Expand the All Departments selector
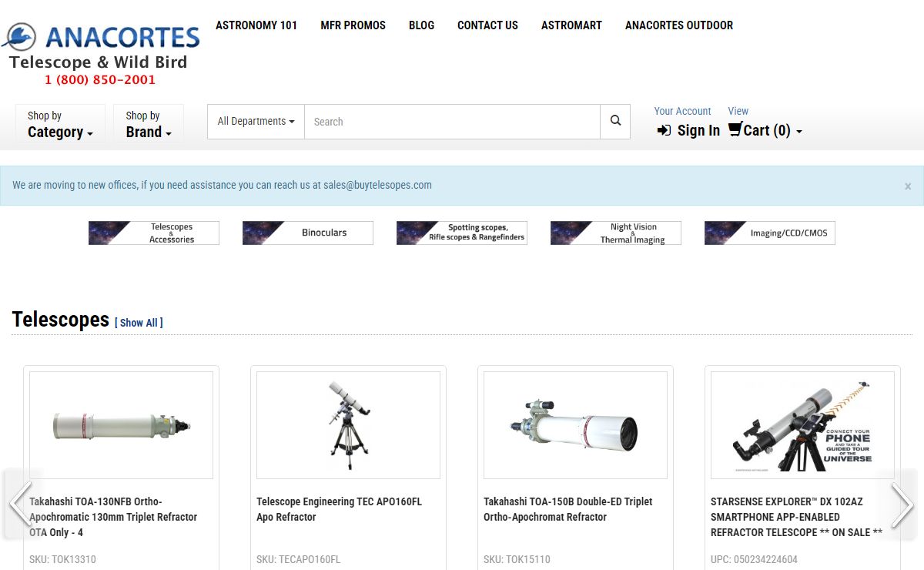This screenshot has height=570, width=924. coord(256,121)
